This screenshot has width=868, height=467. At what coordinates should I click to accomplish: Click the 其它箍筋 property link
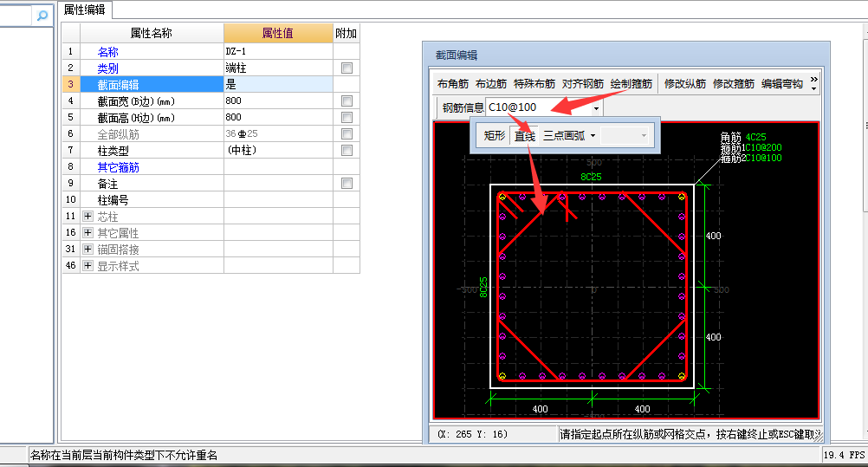pos(118,166)
